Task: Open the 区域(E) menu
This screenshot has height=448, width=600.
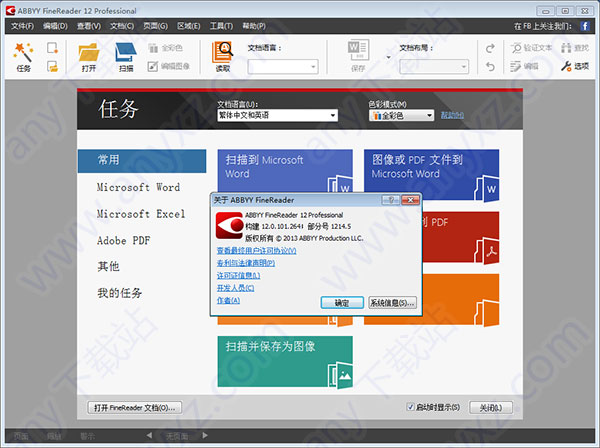Action: [x=189, y=26]
